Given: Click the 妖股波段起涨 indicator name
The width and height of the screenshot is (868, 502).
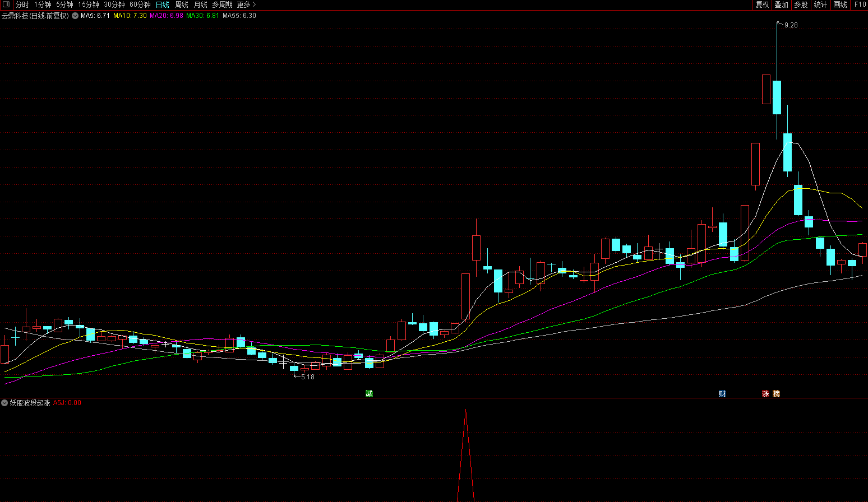Looking at the screenshot, I should (30, 403).
